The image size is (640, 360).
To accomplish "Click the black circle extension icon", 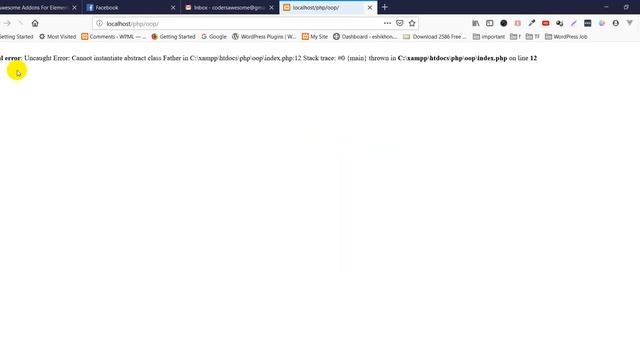I will (504, 23).
